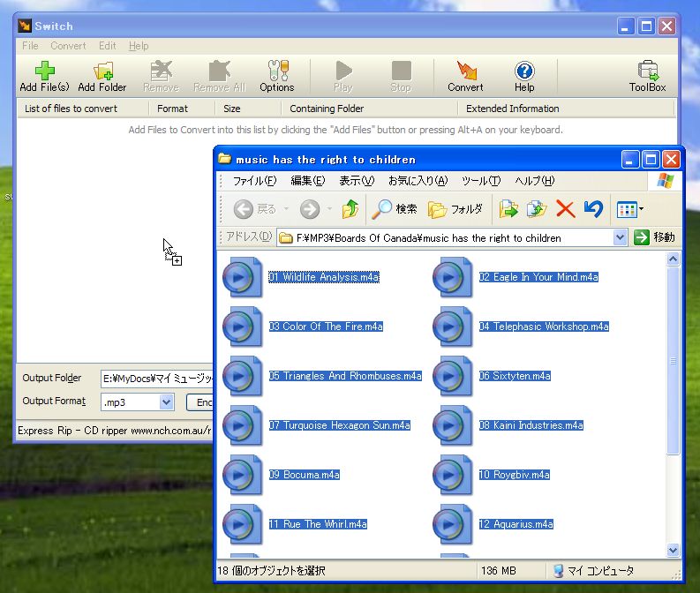Click the icon of 12 Aquarius.m4a

(x=453, y=524)
